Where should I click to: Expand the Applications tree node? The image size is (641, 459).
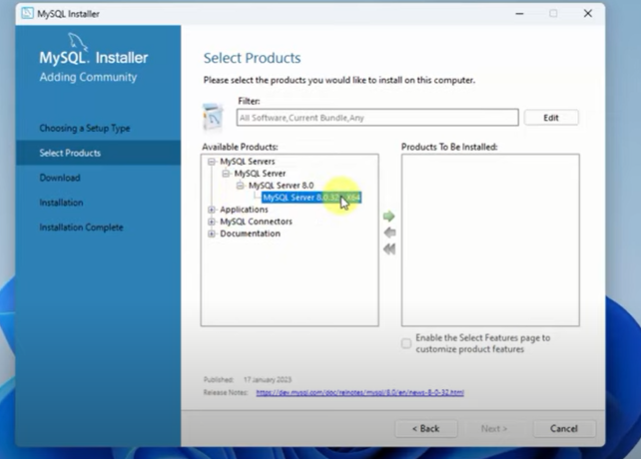(x=211, y=210)
